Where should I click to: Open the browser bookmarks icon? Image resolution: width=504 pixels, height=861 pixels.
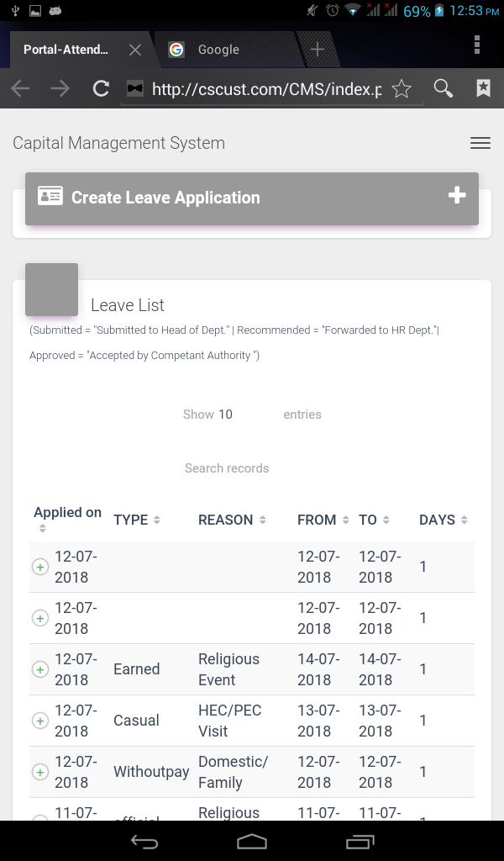[x=483, y=88]
